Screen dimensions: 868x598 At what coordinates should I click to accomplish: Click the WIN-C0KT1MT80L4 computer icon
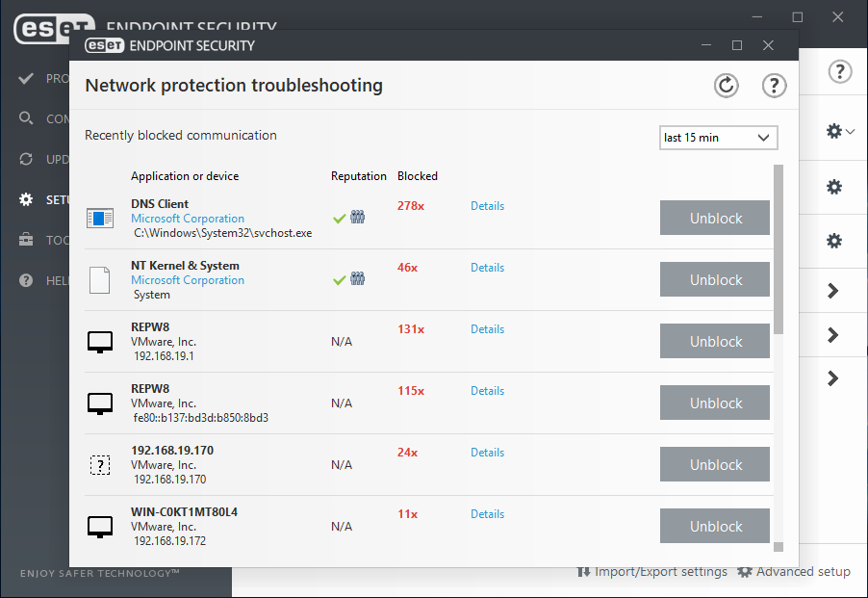pos(100,527)
